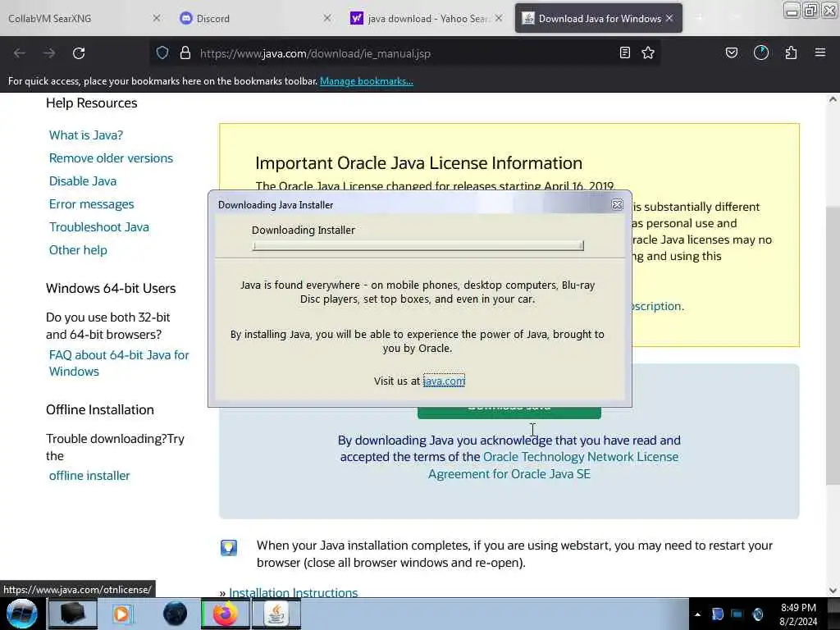This screenshot has width=840, height=630.
Task: Click the page scrollbar down arrow
Action: click(x=833, y=591)
